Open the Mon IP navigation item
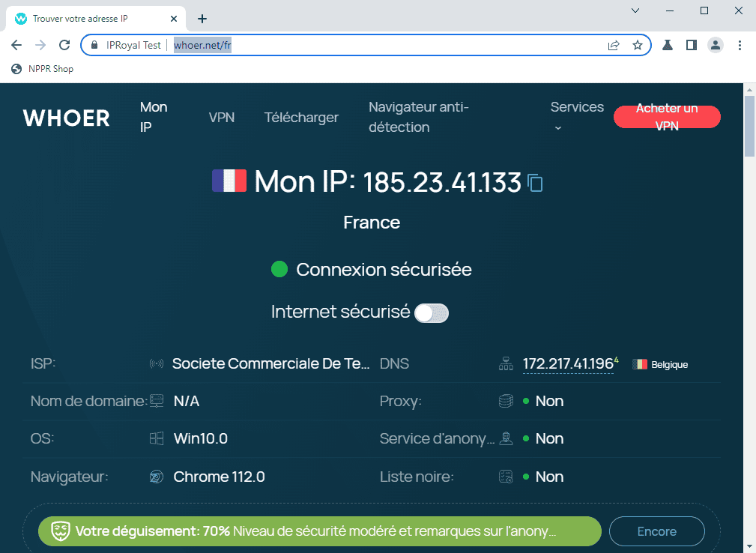 click(154, 117)
